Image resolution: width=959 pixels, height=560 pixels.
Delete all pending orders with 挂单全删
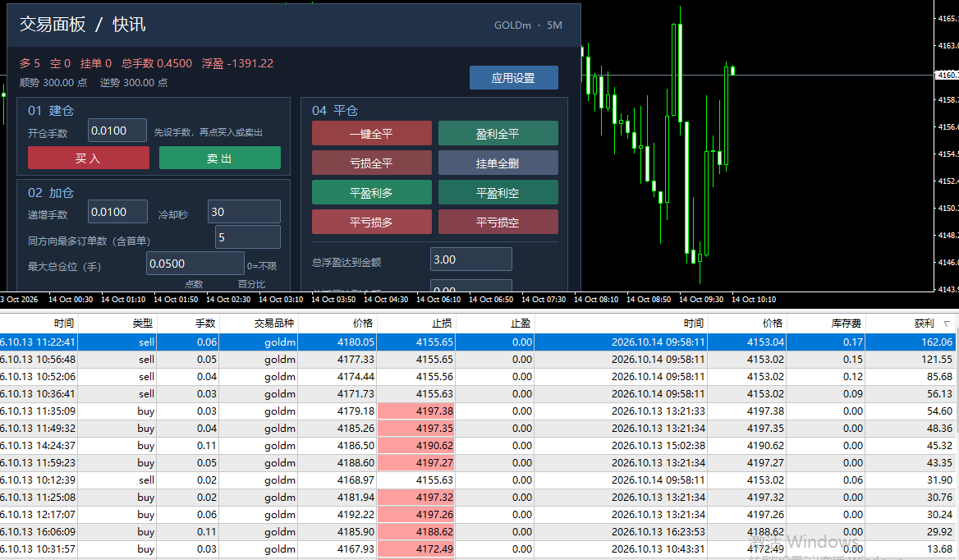click(x=498, y=163)
